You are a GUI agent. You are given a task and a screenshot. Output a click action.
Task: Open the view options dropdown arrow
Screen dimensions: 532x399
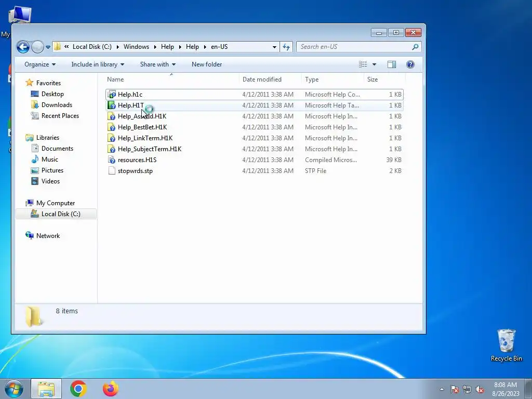374,64
